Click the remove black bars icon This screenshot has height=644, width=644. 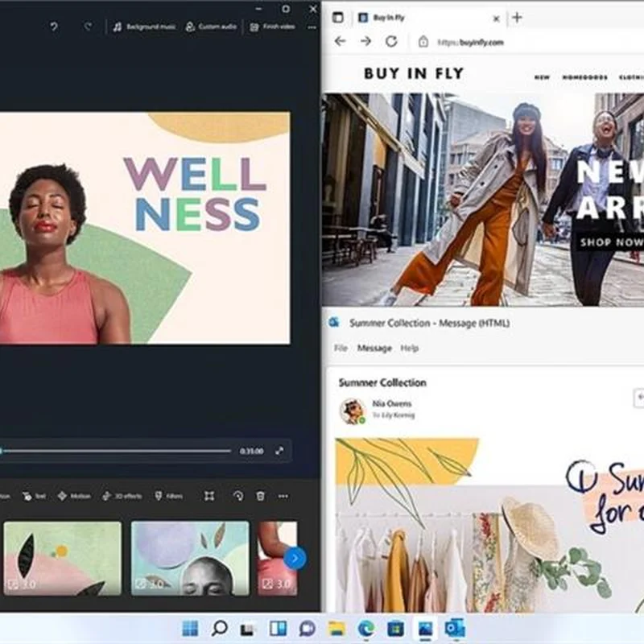pos(209,497)
